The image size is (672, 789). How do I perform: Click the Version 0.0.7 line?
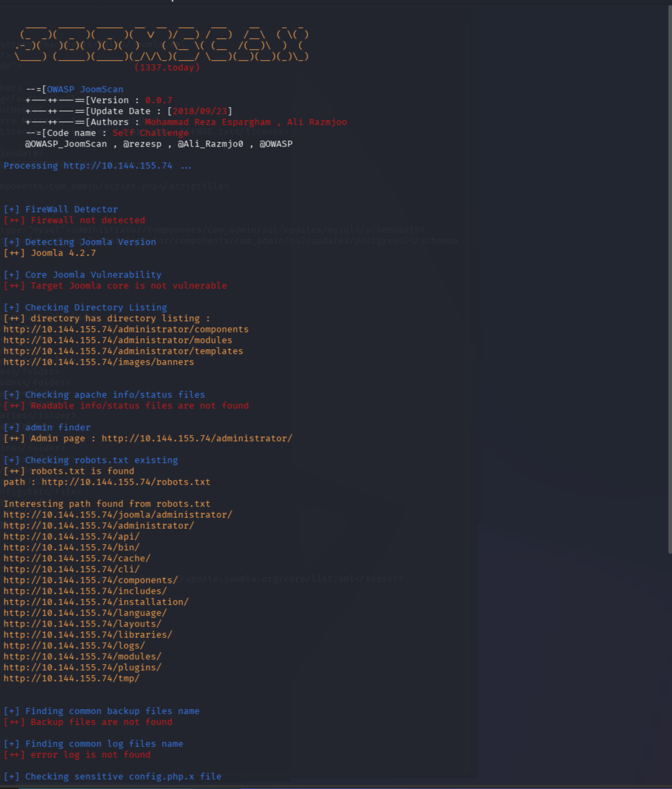(x=99, y=100)
